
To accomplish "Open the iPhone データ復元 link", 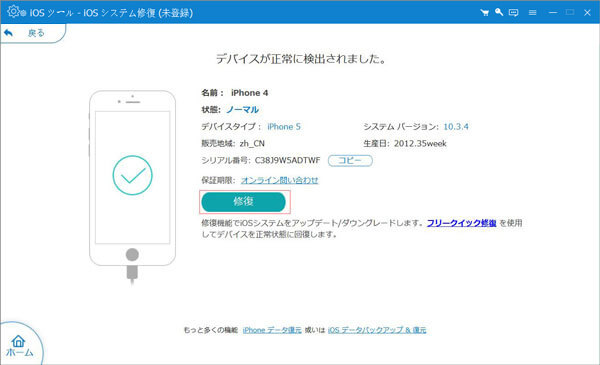I will [x=272, y=330].
